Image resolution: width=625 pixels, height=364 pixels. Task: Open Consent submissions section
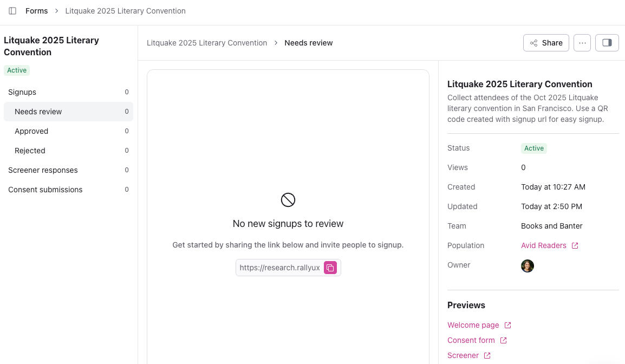45,190
